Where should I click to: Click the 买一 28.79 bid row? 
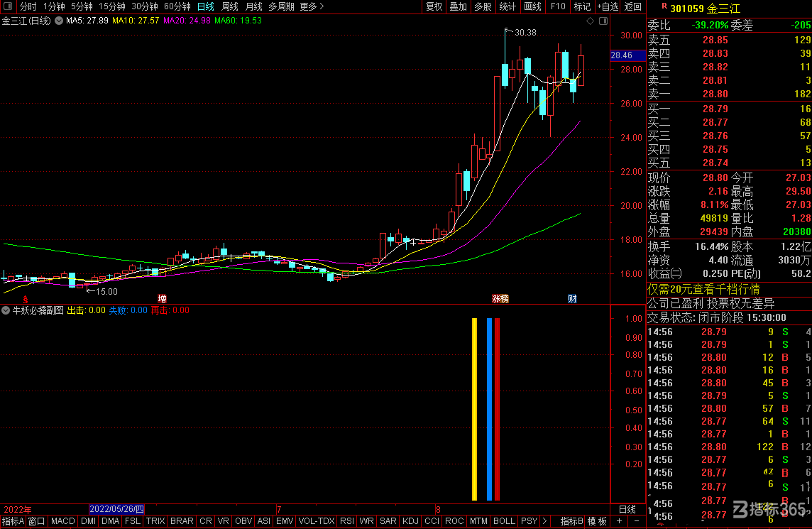click(729, 109)
